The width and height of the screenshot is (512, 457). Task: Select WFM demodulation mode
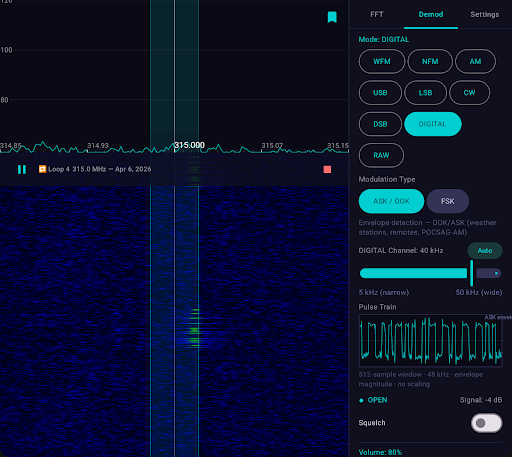[382, 61]
